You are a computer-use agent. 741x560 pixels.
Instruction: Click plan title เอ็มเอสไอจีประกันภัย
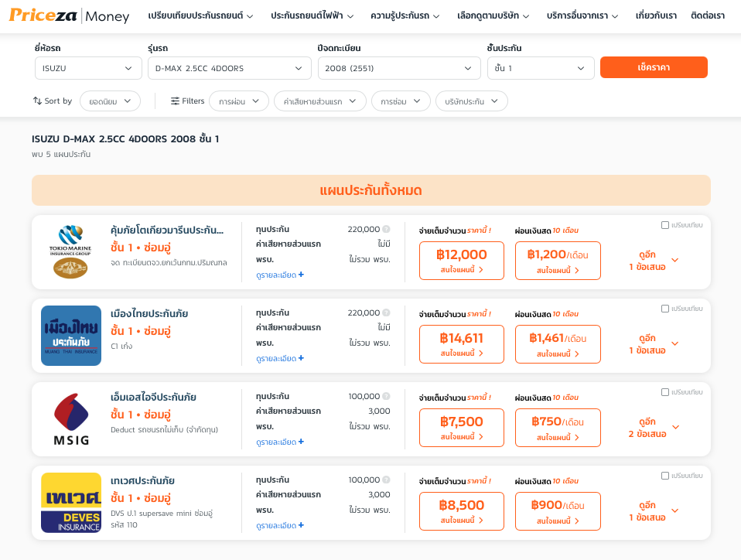pyautogui.click(x=153, y=398)
